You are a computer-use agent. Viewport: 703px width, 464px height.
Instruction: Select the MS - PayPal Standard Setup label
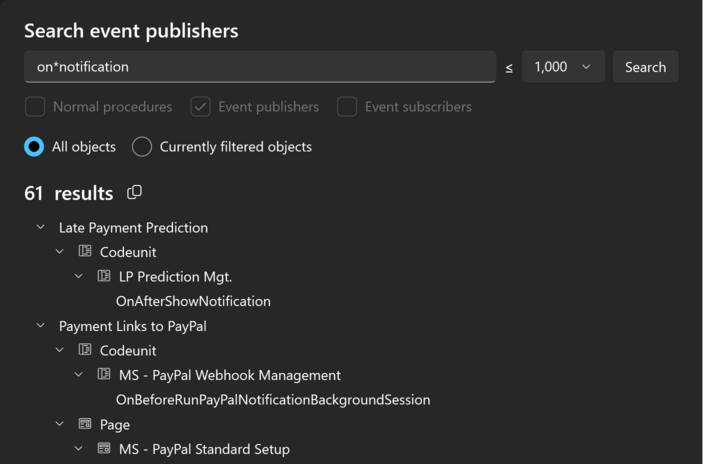tap(204, 449)
